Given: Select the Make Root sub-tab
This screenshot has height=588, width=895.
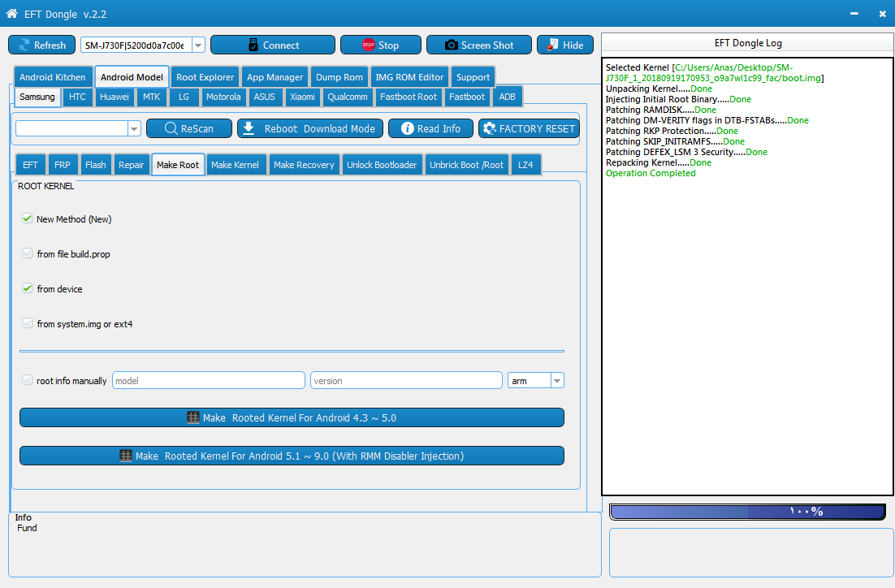Looking at the screenshot, I should pyautogui.click(x=178, y=164).
